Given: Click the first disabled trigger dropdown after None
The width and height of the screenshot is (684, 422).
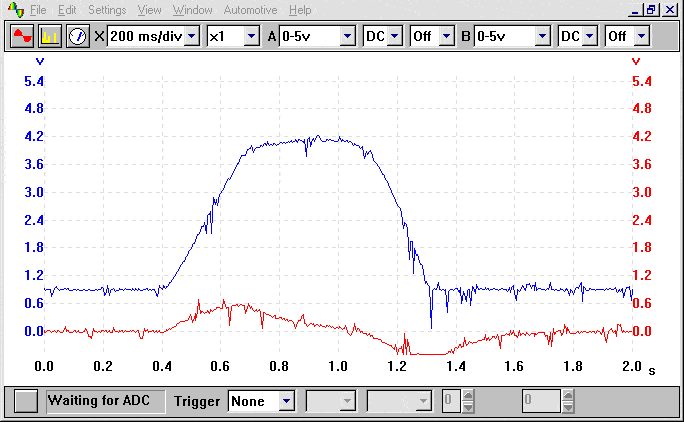Looking at the screenshot, I should (331, 401).
